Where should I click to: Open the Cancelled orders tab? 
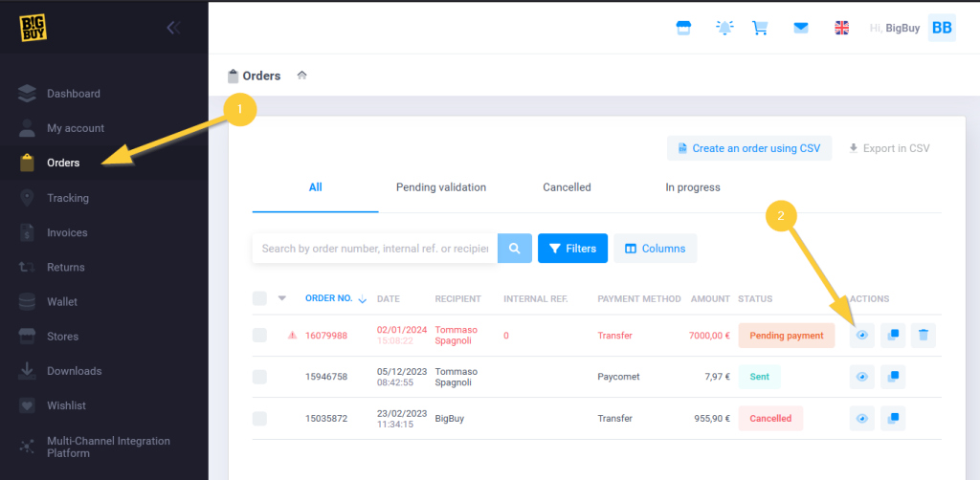click(x=567, y=187)
